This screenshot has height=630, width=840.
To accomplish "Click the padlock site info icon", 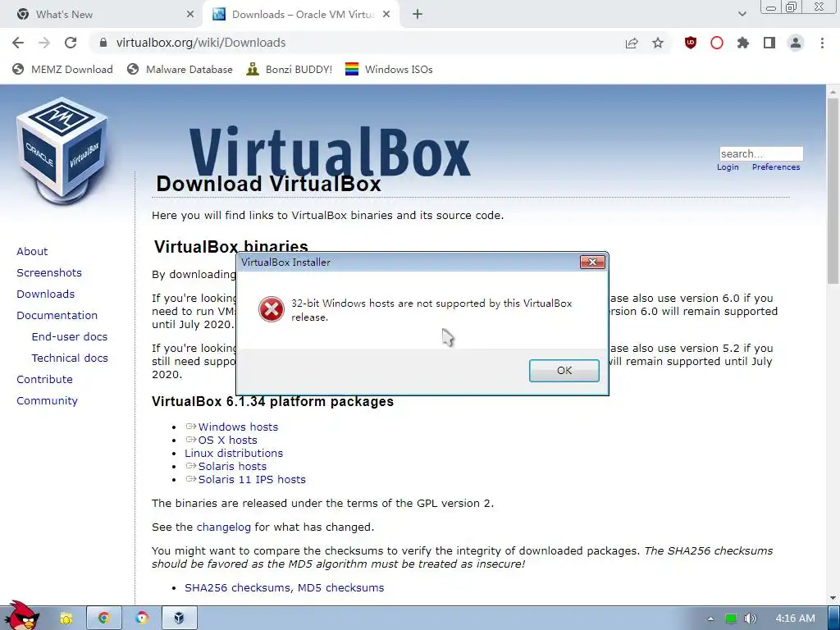I will [x=103, y=43].
